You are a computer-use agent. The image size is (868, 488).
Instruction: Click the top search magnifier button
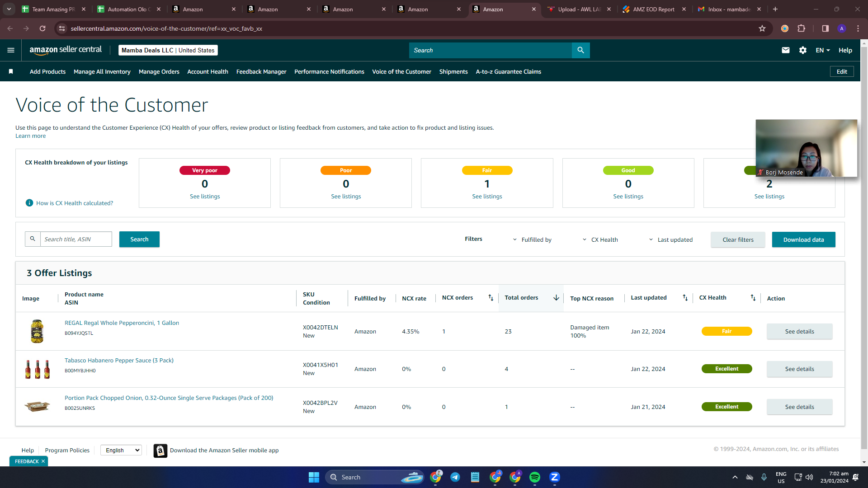pos(580,50)
